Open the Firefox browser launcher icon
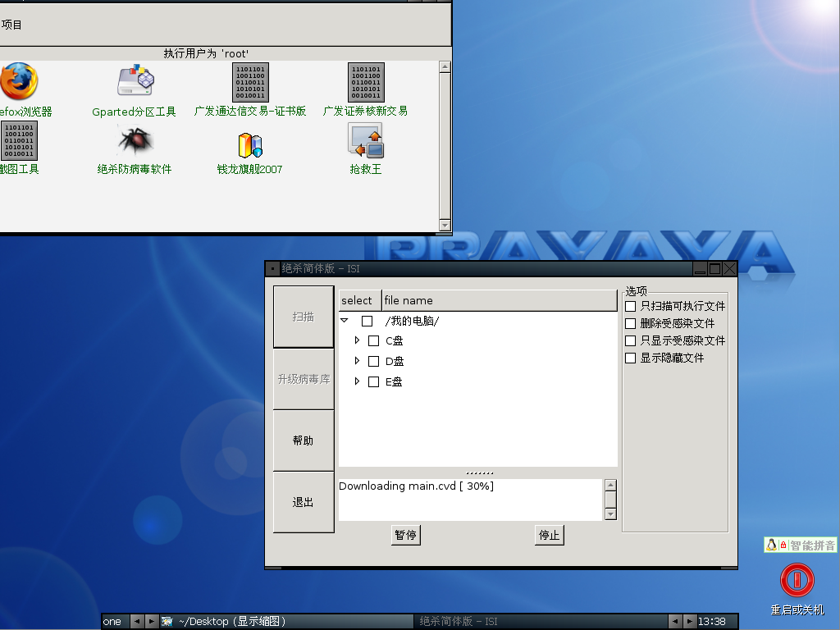Viewport: 840px width, 630px height. (19, 81)
